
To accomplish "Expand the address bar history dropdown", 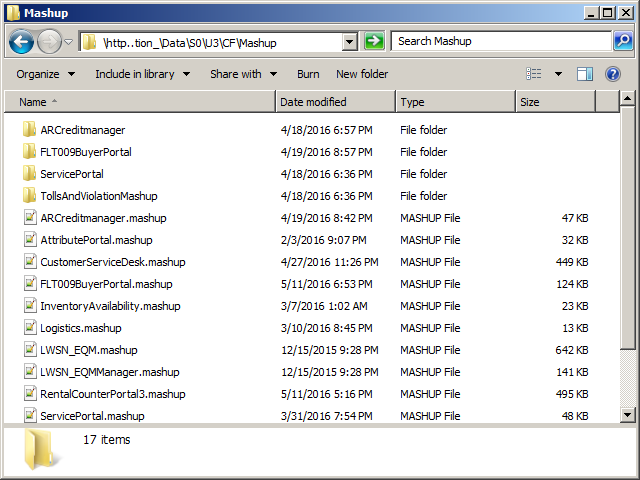I will pos(349,42).
